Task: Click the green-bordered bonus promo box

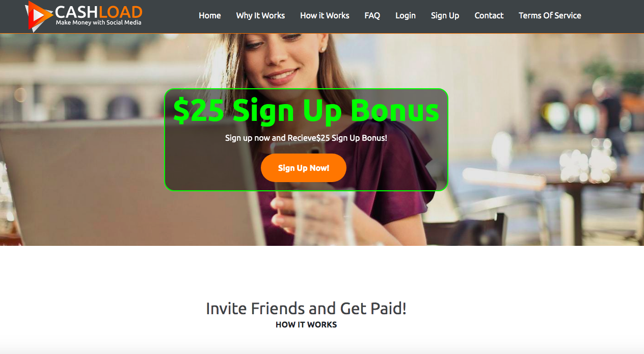Action: (306, 140)
